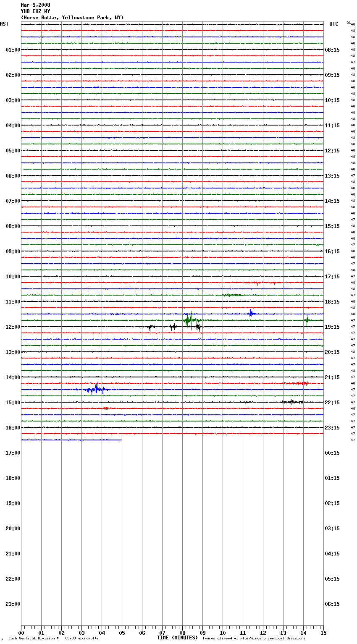Viewport: 357px width, 644px height.
Task: Click the '23:00' MST row label
Action: (x=13, y=604)
